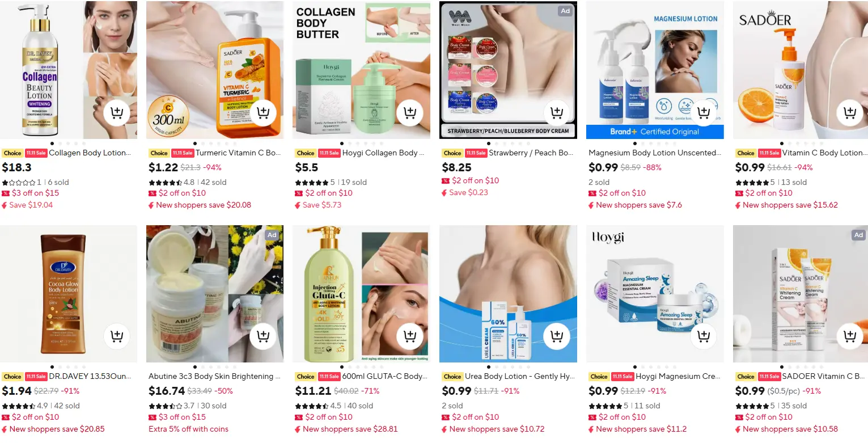View DR.DAVEY Cocoa Glow lotion image
This screenshot has width=868, height=443.
click(69, 294)
